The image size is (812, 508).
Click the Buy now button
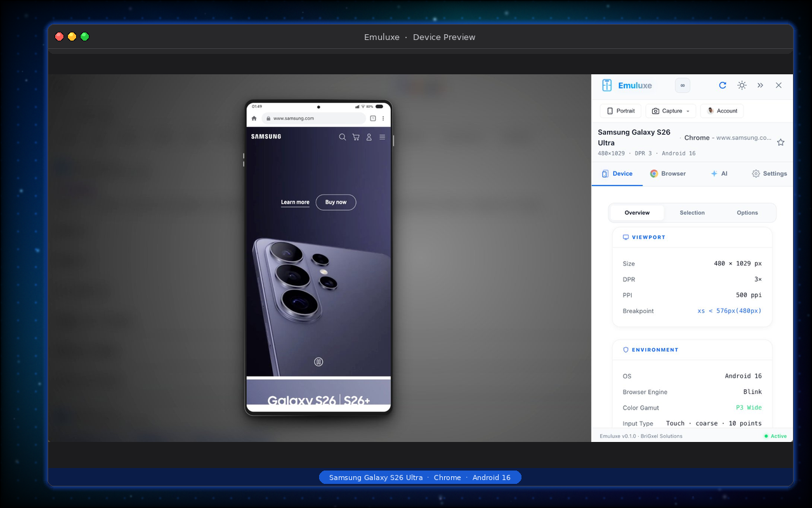tap(336, 202)
